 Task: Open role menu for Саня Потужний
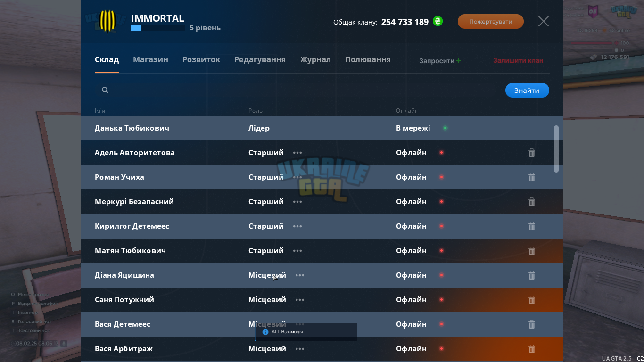point(300,300)
